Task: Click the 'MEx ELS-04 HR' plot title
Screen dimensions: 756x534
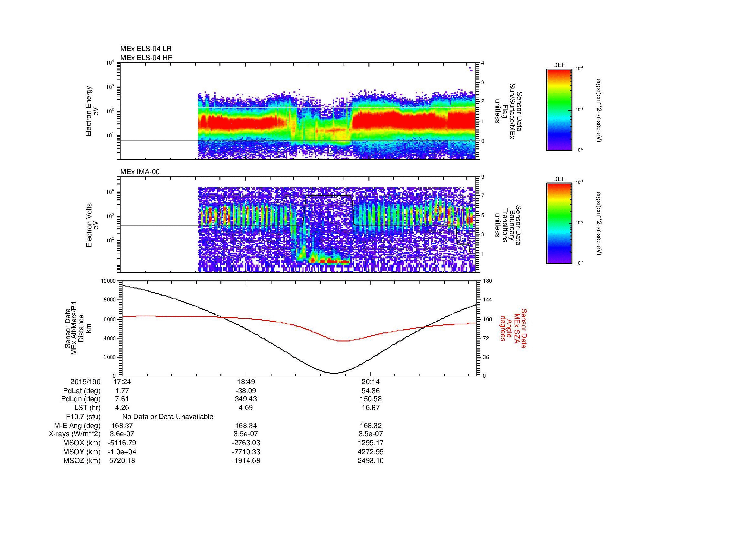Action: pyautogui.click(x=146, y=58)
